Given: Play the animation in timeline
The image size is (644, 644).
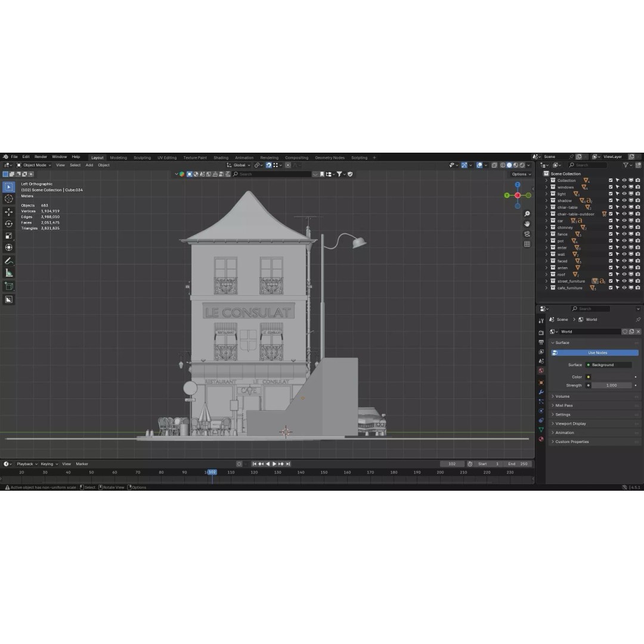Looking at the screenshot, I should tap(274, 464).
